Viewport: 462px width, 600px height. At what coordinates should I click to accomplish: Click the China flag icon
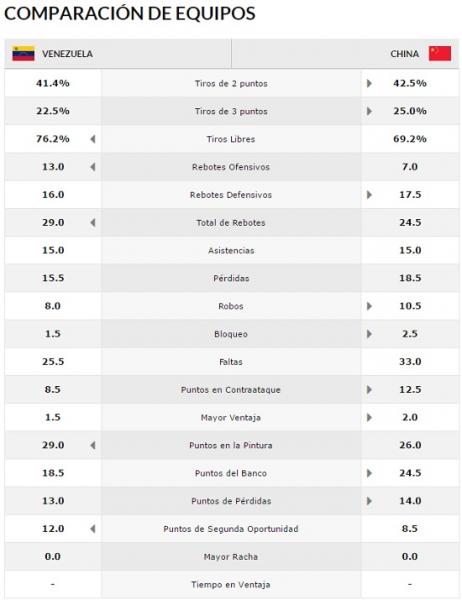pyautogui.click(x=440, y=54)
